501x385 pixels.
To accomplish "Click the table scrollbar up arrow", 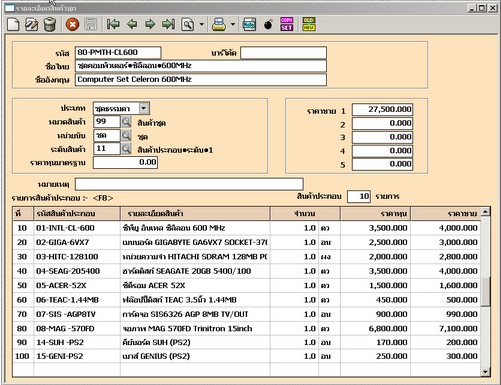I will tap(485, 211).
